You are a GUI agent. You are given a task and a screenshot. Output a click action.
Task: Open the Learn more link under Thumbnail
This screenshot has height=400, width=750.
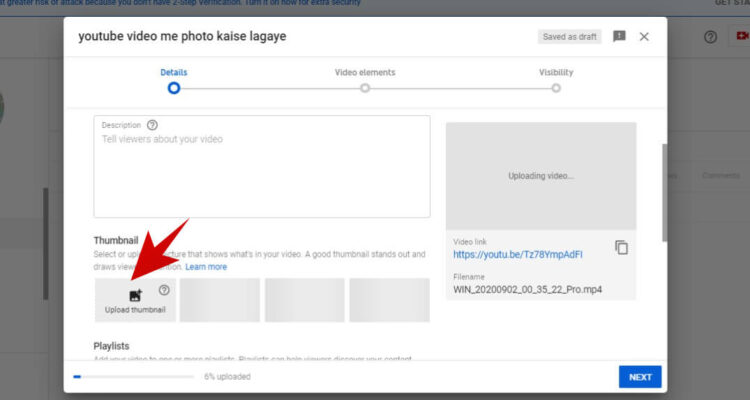click(x=206, y=267)
